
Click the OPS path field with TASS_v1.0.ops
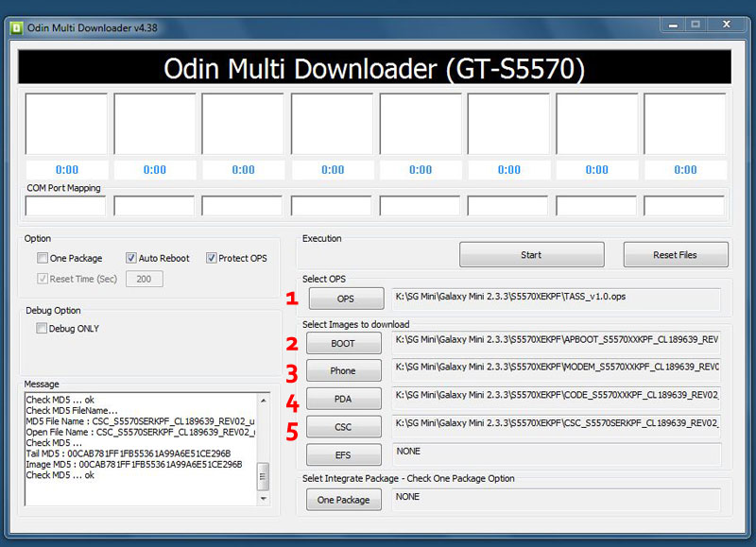[x=557, y=299]
